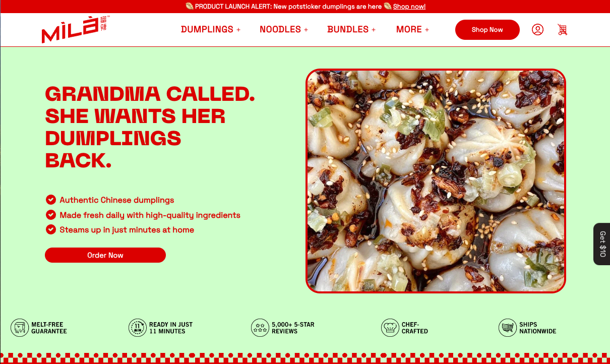
Task: Expand the Dumplings menu
Action: (x=211, y=29)
